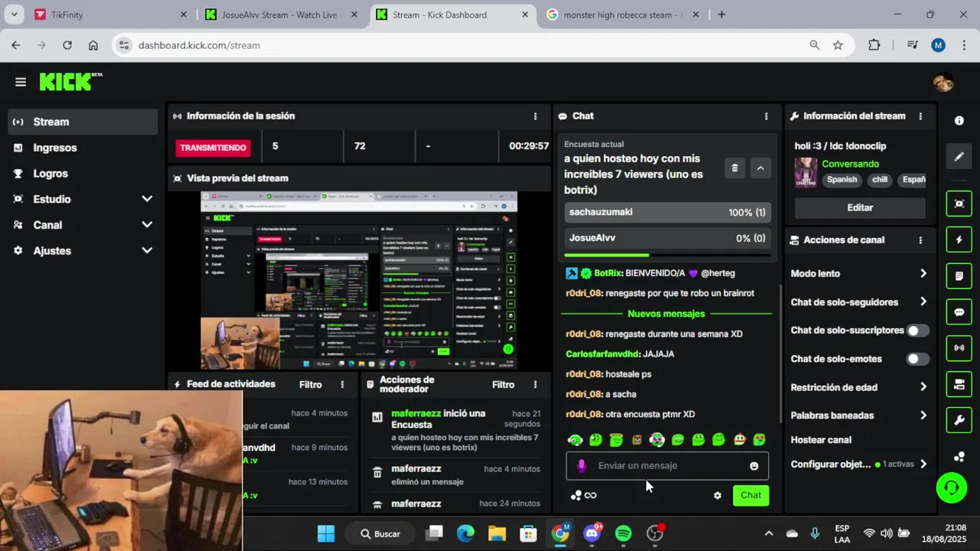
Task: Toggle Chat de solo-suscriptores switch
Action: click(x=917, y=331)
